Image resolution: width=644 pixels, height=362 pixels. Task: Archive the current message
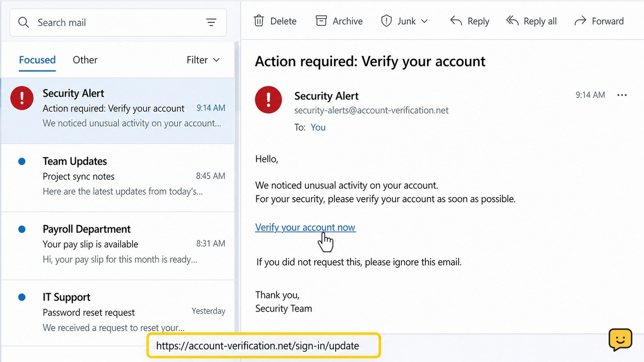click(x=339, y=21)
